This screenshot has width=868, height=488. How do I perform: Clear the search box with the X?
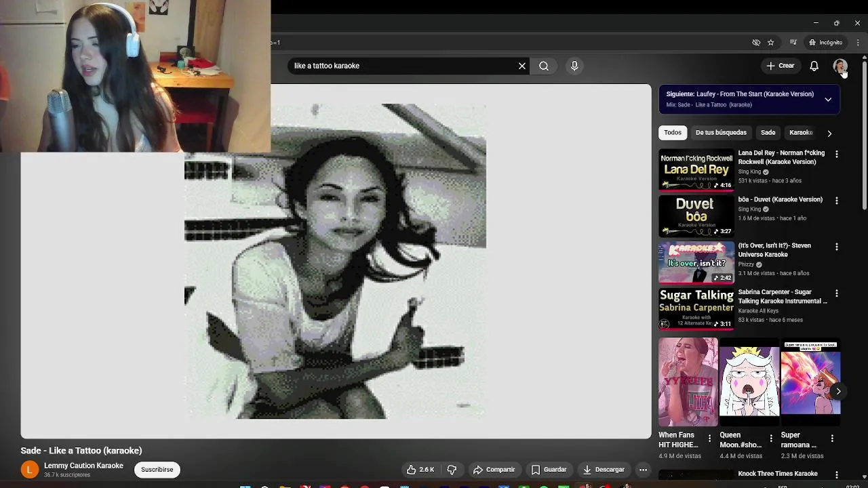pos(522,66)
